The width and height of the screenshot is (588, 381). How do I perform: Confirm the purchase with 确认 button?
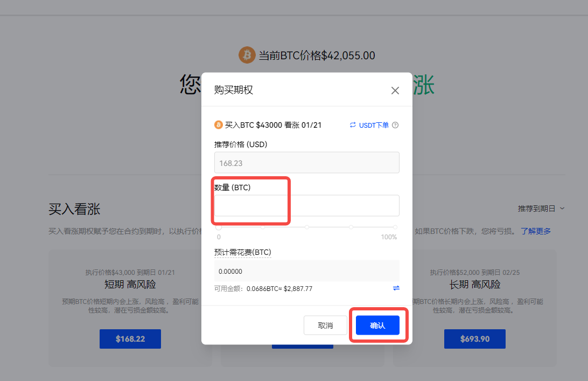click(377, 325)
